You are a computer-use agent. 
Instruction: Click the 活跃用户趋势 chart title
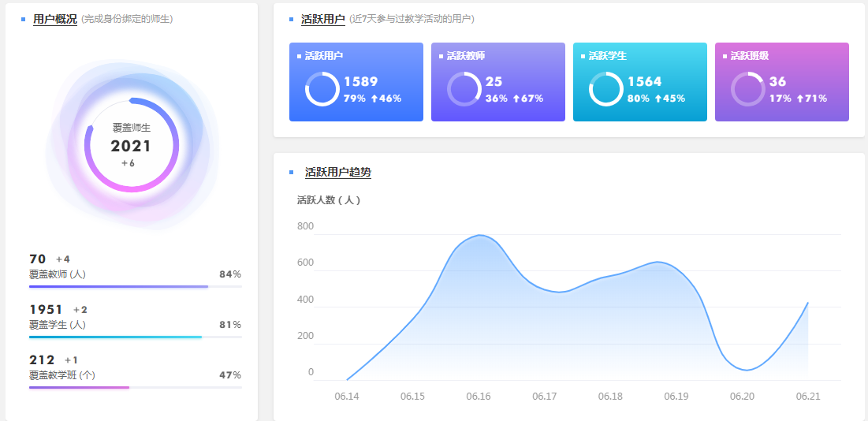(337, 172)
